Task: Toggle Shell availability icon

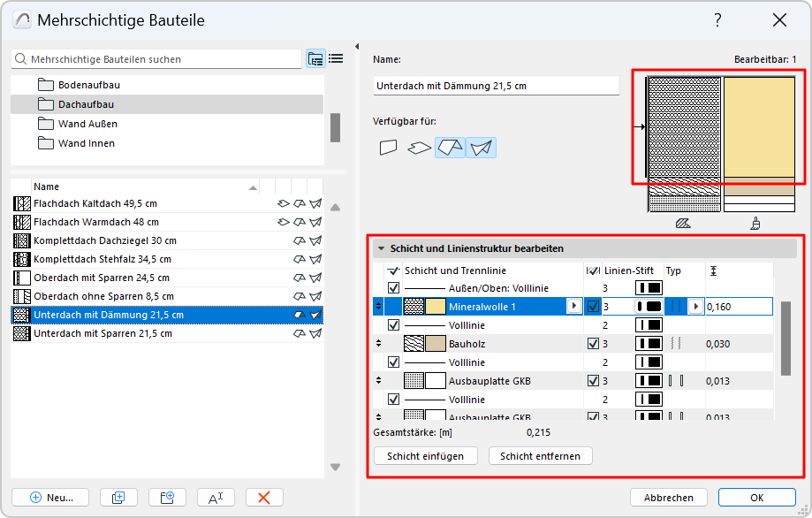Action: coord(481,148)
